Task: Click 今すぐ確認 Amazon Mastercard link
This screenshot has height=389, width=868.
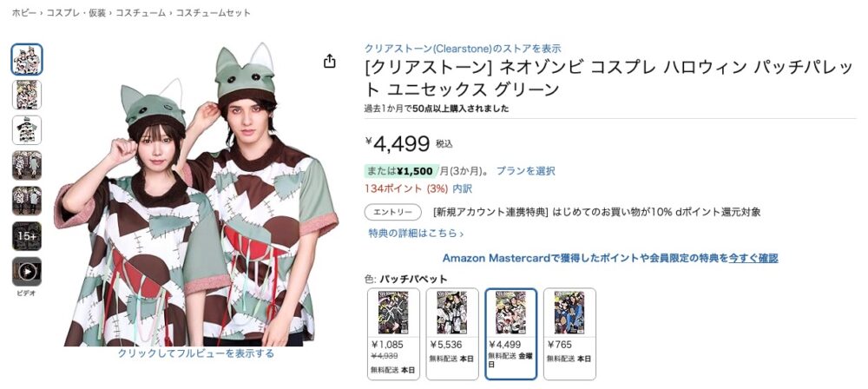Action: click(x=753, y=258)
